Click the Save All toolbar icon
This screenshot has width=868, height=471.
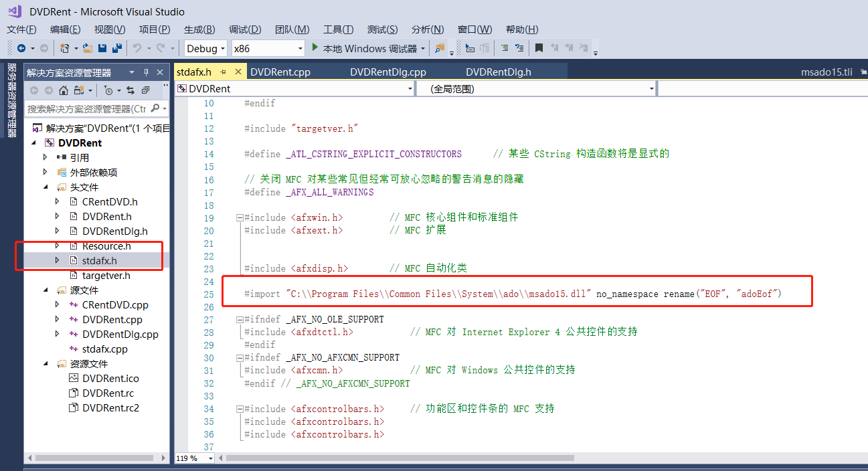[x=117, y=48]
